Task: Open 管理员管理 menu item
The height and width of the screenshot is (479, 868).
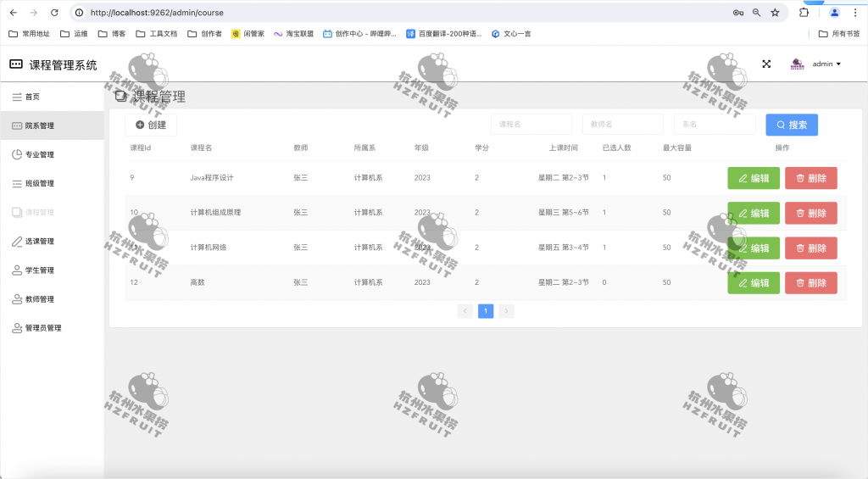Action: [52, 328]
